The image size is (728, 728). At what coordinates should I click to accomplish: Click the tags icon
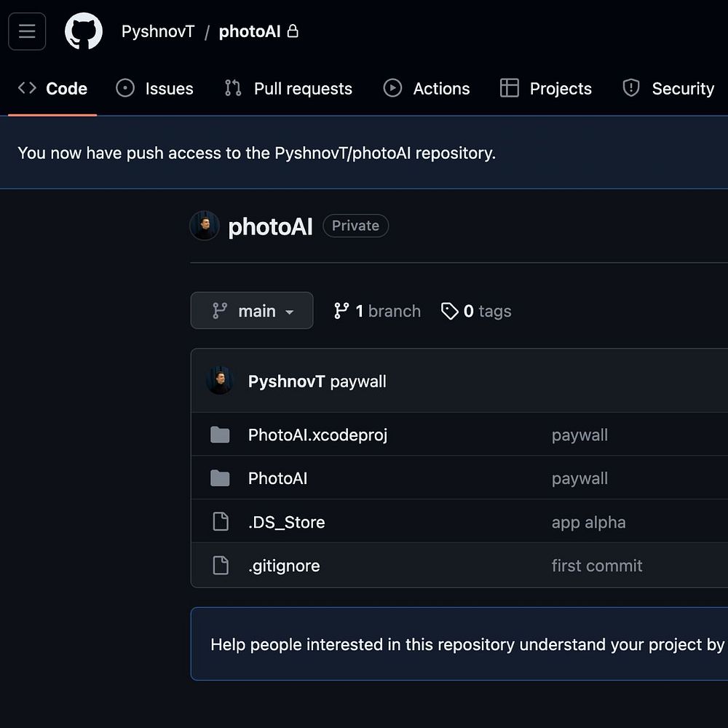click(x=450, y=311)
